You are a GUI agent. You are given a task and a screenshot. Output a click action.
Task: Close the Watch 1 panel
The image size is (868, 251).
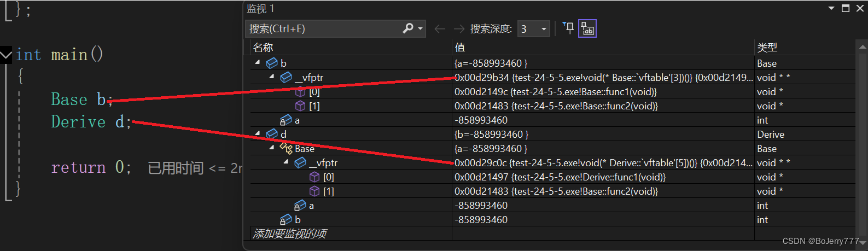pyautogui.click(x=860, y=8)
